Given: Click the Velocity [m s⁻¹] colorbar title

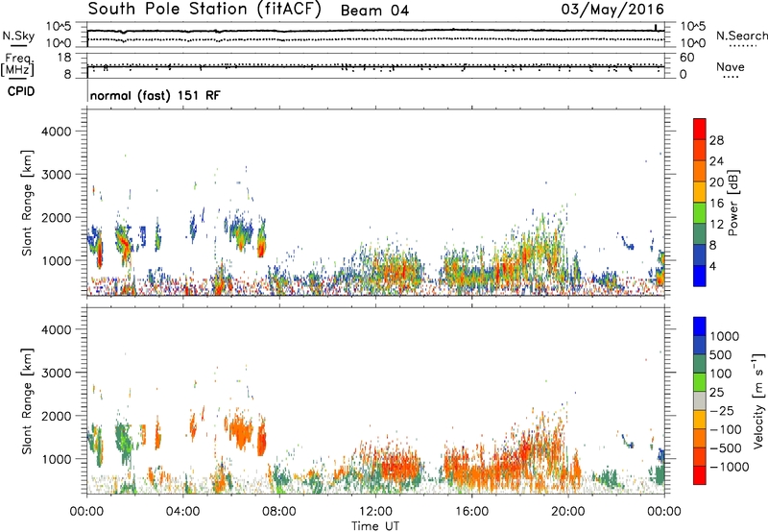Looking at the screenshot, I should tap(758, 400).
